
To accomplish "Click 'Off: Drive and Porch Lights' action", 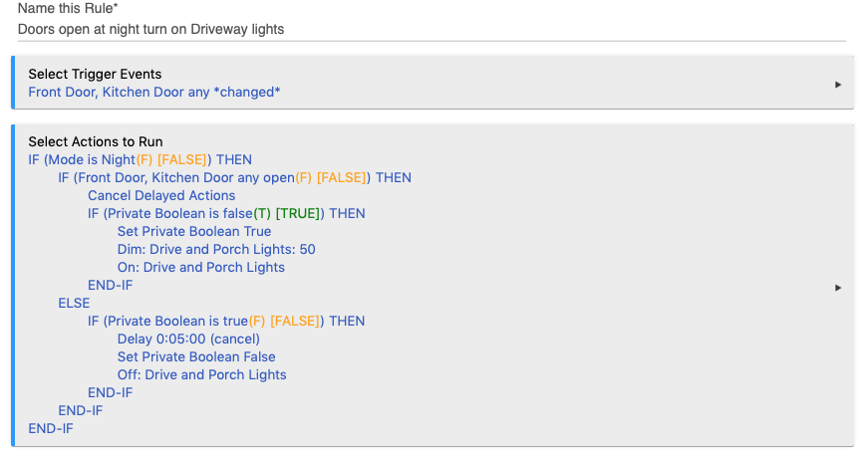I will coord(202,375).
